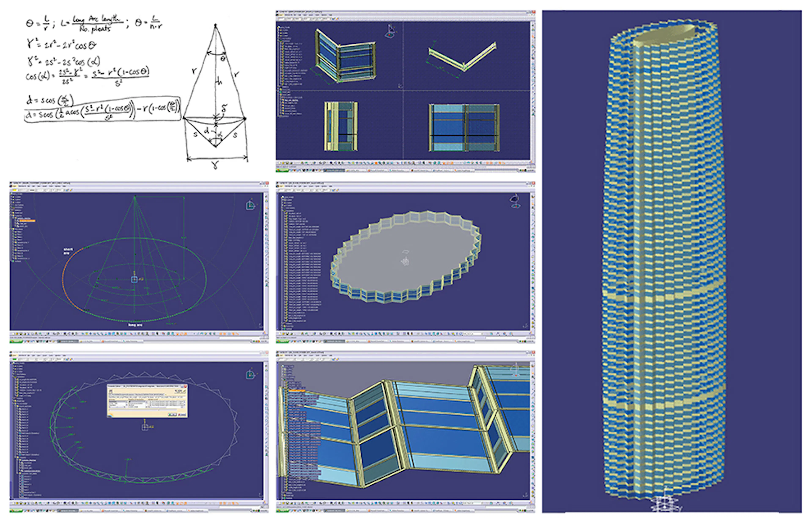
Task: Click dictionary list dropdown arrow in Formula Editor
Action: tap(127, 405)
